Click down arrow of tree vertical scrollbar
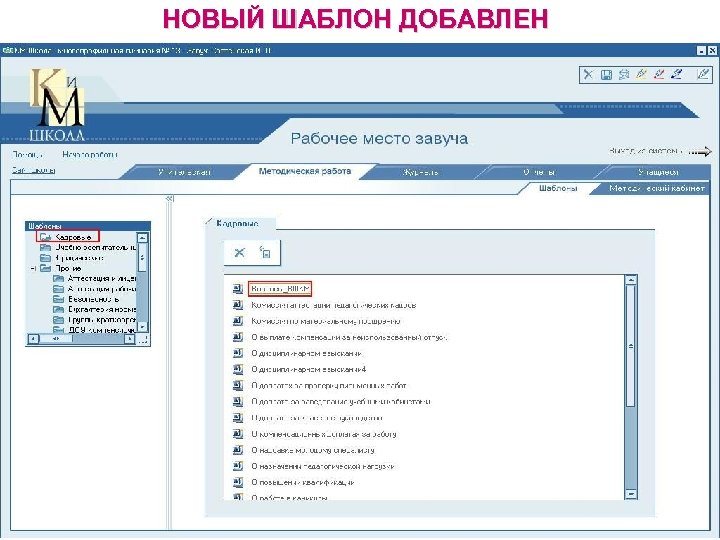The image size is (720, 540). 142,327
